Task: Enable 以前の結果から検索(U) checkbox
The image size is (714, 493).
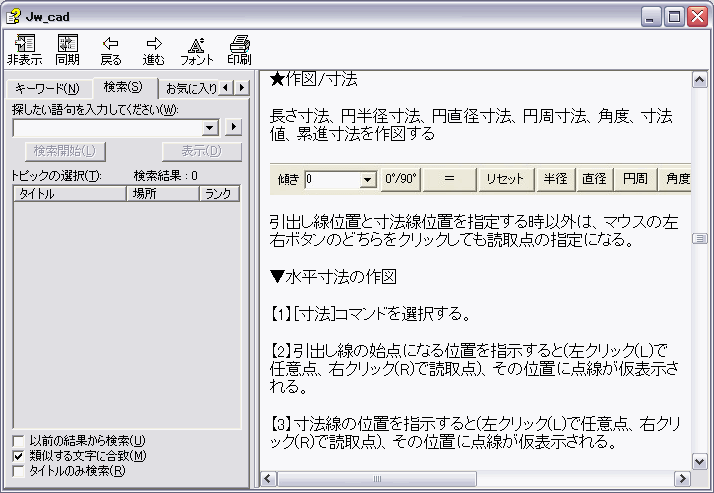Action: click(19, 441)
